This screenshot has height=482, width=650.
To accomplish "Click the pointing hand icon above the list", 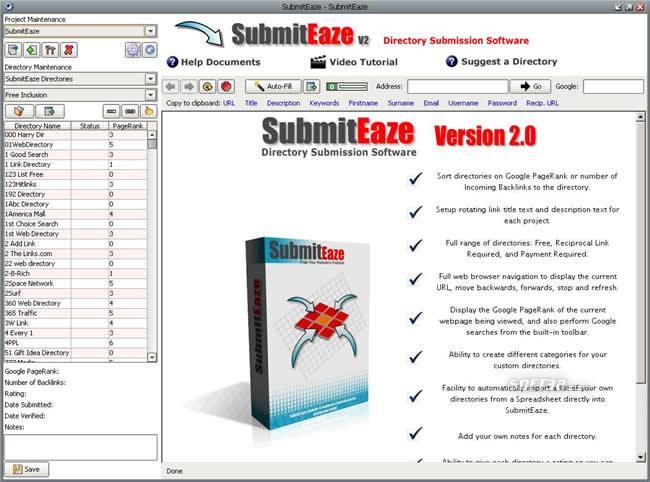I will [149, 111].
